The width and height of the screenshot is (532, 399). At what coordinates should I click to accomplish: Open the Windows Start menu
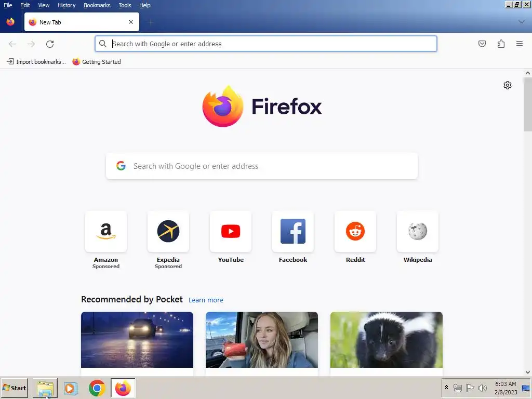(x=14, y=388)
